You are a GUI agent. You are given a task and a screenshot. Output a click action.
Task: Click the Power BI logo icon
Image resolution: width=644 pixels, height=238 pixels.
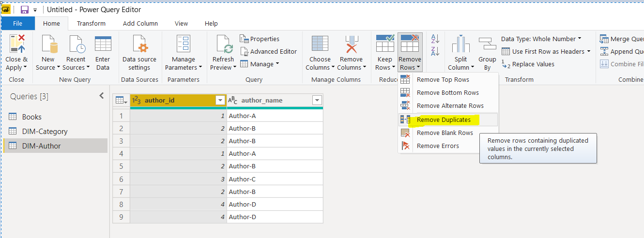tap(6, 10)
